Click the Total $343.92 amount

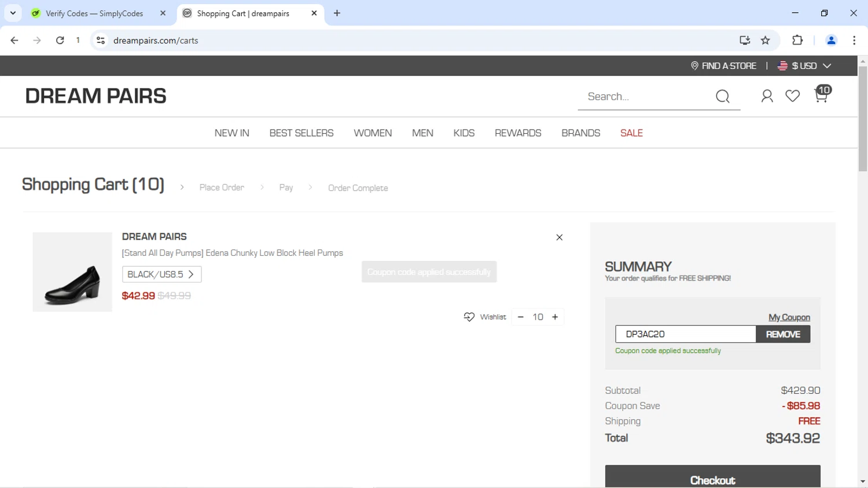793,438
